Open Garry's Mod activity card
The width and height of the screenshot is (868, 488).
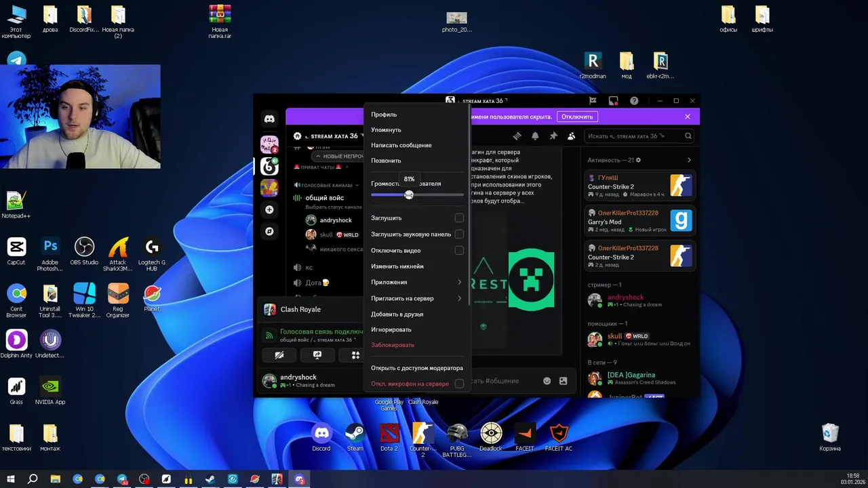coord(641,221)
